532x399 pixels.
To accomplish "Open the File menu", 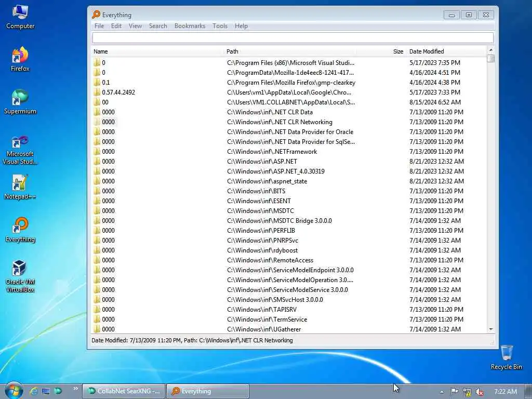I will (99, 26).
